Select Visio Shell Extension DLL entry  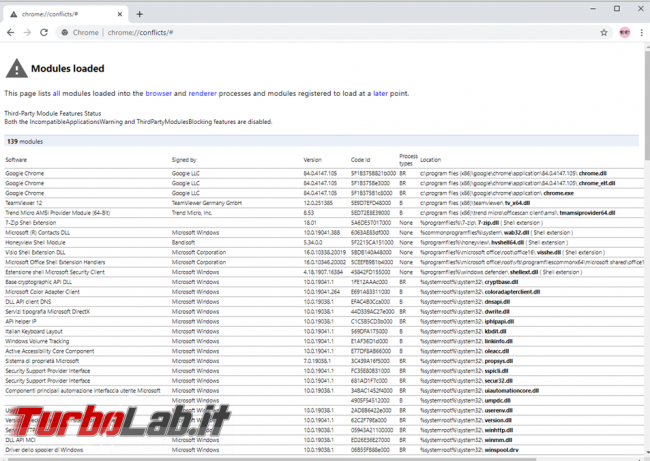coord(35,252)
